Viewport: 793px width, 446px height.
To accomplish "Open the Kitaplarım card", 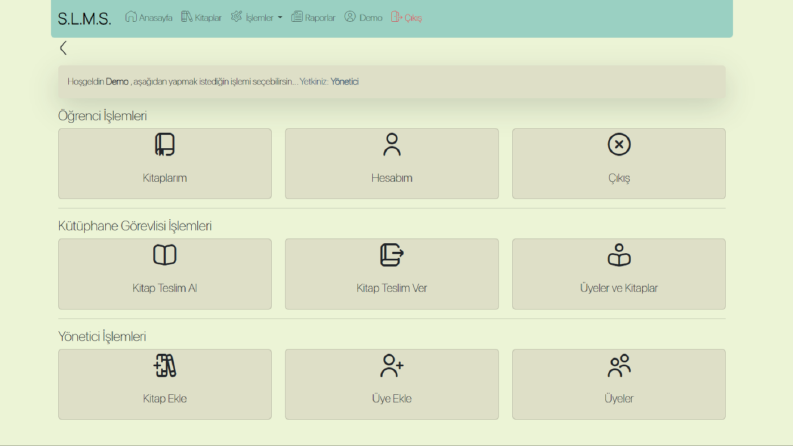I will click(x=165, y=163).
